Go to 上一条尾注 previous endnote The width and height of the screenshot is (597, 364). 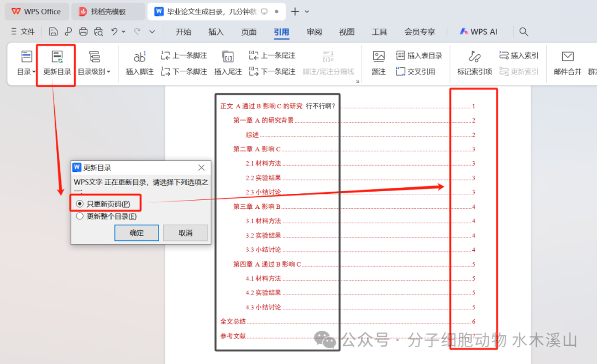[x=272, y=56]
